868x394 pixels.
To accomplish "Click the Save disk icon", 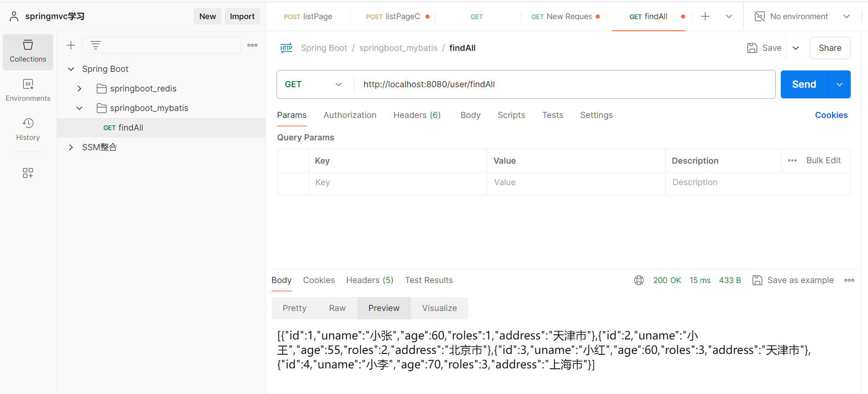I will (x=752, y=48).
